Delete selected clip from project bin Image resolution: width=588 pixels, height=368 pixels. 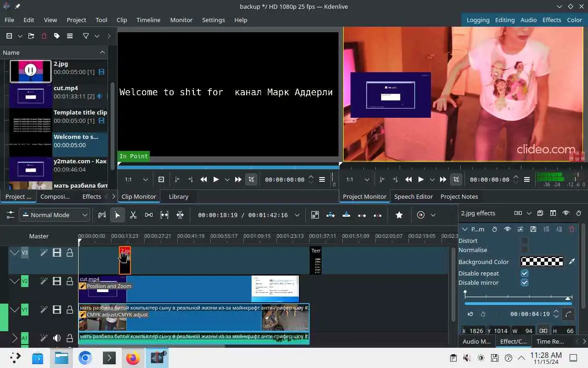tap(44, 36)
